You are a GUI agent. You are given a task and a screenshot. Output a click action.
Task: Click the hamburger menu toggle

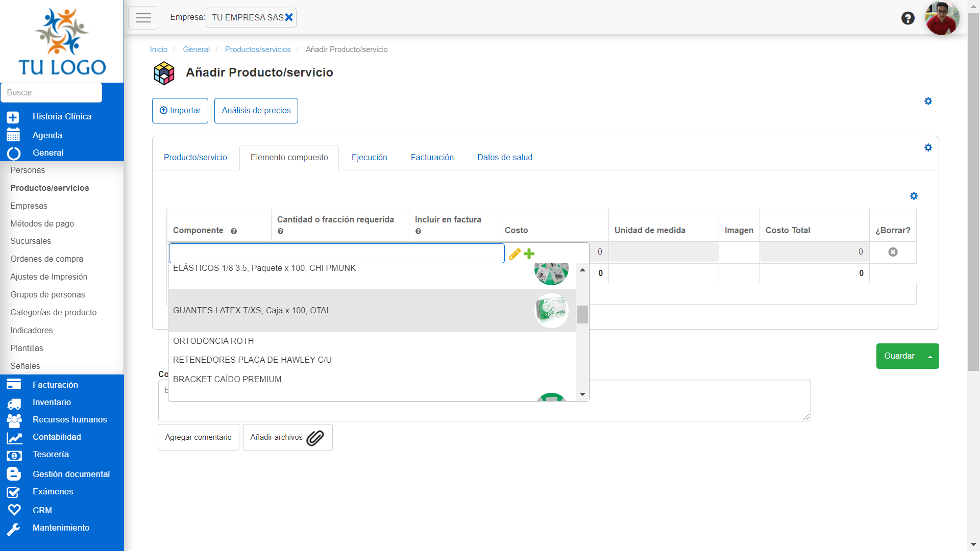[143, 18]
